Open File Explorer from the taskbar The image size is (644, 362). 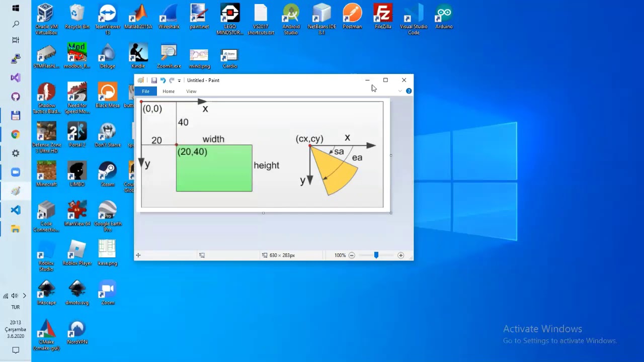(x=16, y=229)
